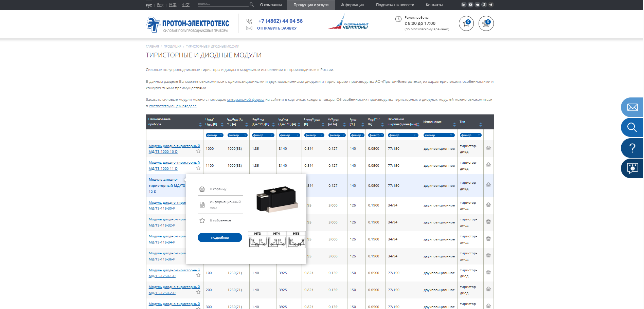Open 'О компании' menu item
Screen dimensions: 644x309
[271, 5]
